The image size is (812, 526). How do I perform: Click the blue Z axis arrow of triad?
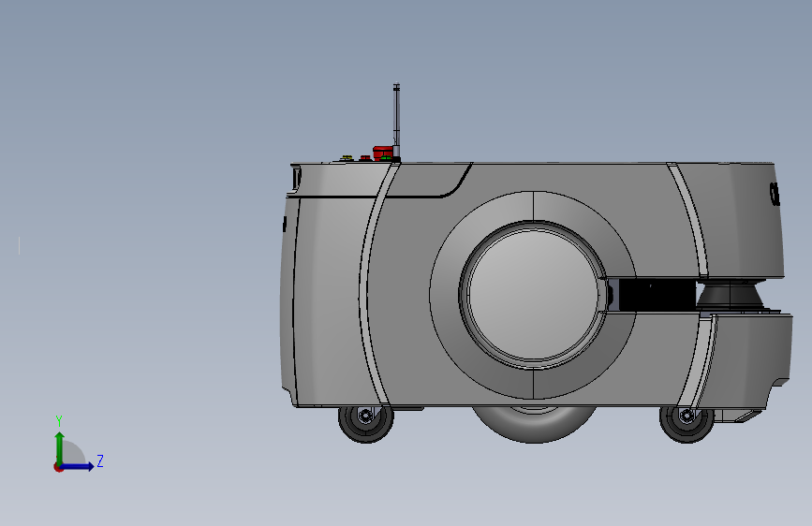tap(78, 466)
